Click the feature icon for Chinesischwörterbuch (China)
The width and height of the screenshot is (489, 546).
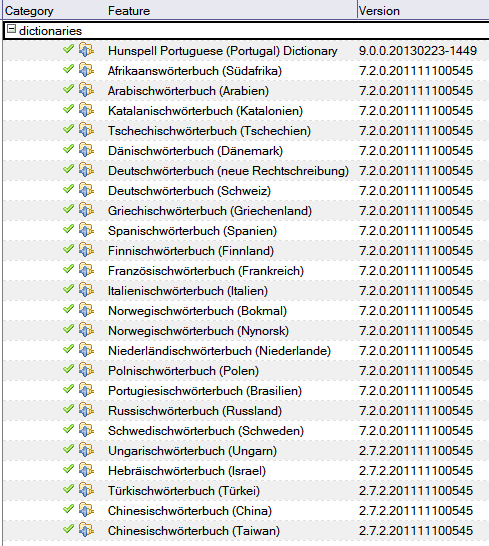tap(86, 510)
